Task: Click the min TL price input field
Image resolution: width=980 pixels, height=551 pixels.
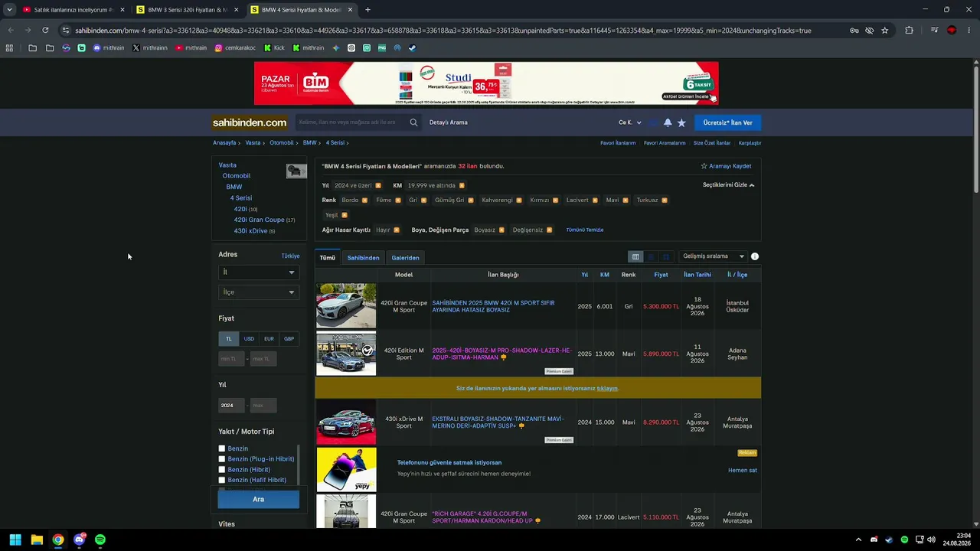Action: click(x=231, y=359)
